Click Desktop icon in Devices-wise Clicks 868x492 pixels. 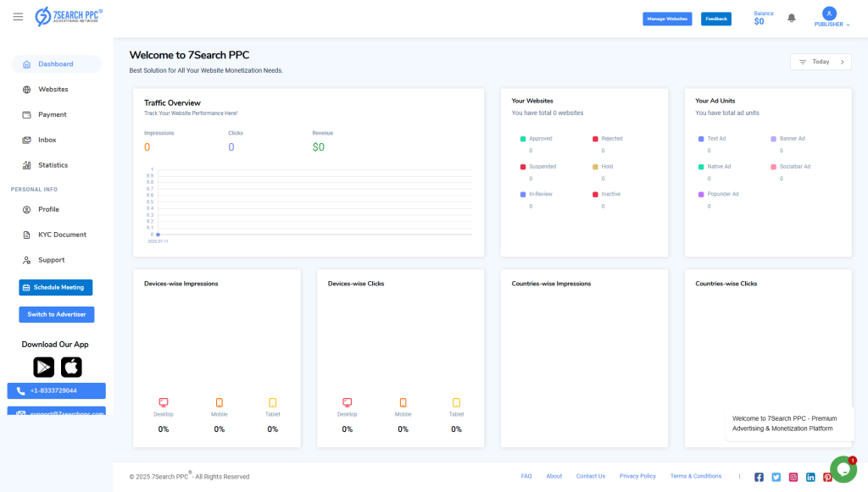(347, 402)
